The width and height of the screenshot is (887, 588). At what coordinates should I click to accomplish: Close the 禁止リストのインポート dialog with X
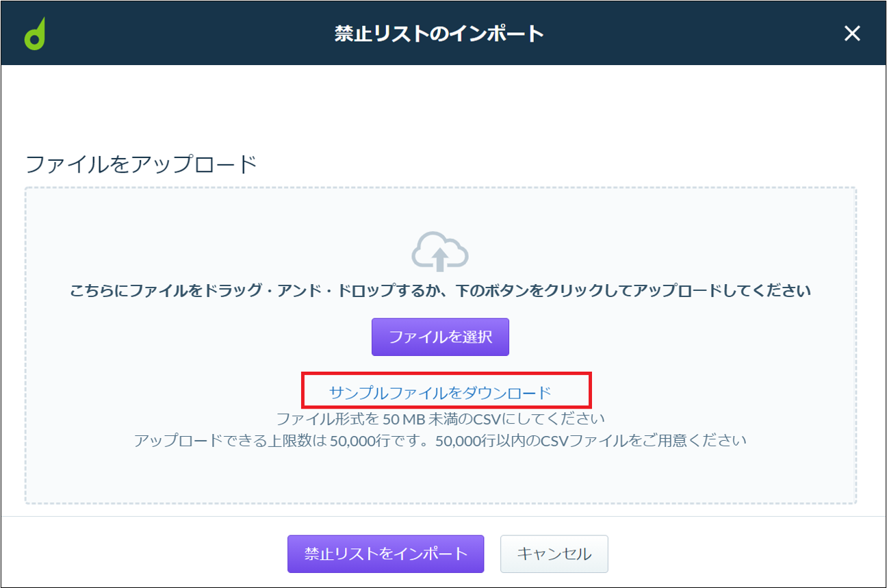852,34
